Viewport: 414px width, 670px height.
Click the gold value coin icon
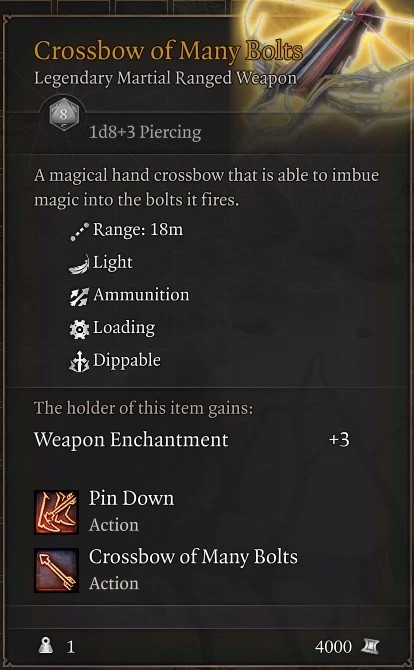point(370,646)
